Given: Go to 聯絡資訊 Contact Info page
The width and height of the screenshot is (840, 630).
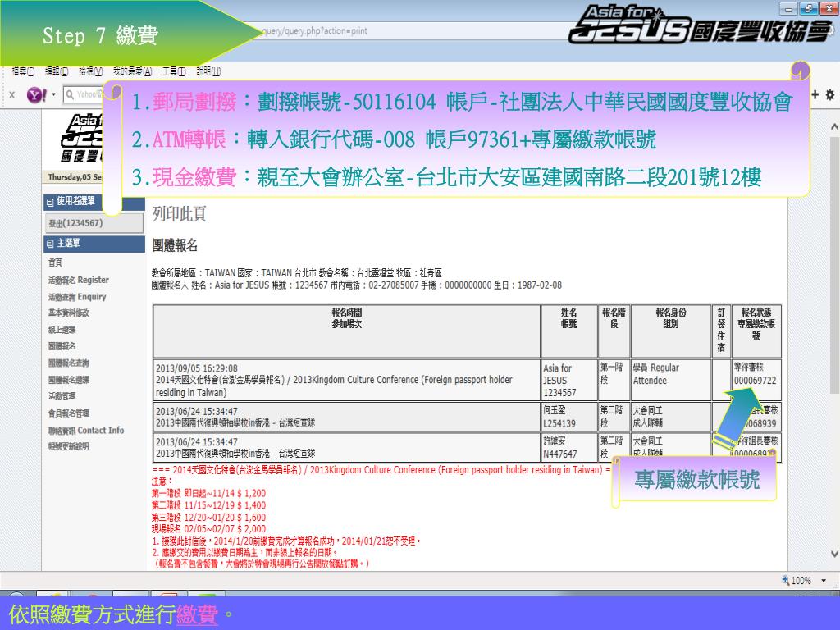Looking at the screenshot, I should 85,430.
